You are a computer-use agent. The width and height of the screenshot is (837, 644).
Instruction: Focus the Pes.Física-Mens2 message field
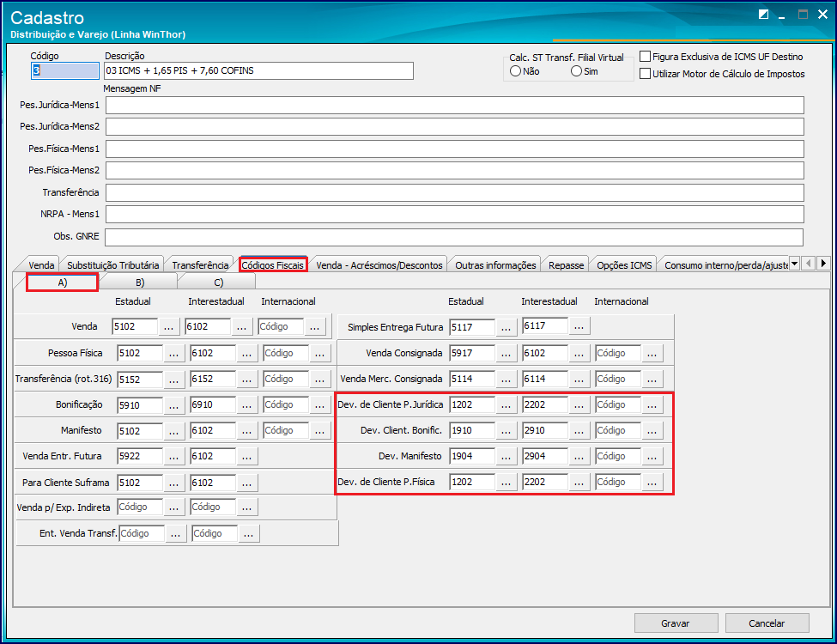click(x=455, y=170)
